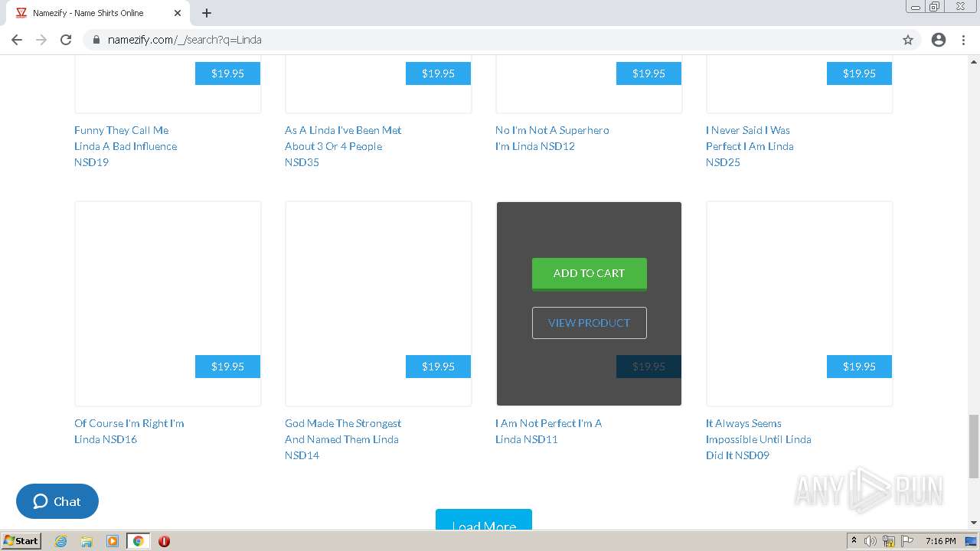The width and height of the screenshot is (980, 551).
Task: Click the red Opera-style taskbar icon
Action: pyautogui.click(x=164, y=541)
